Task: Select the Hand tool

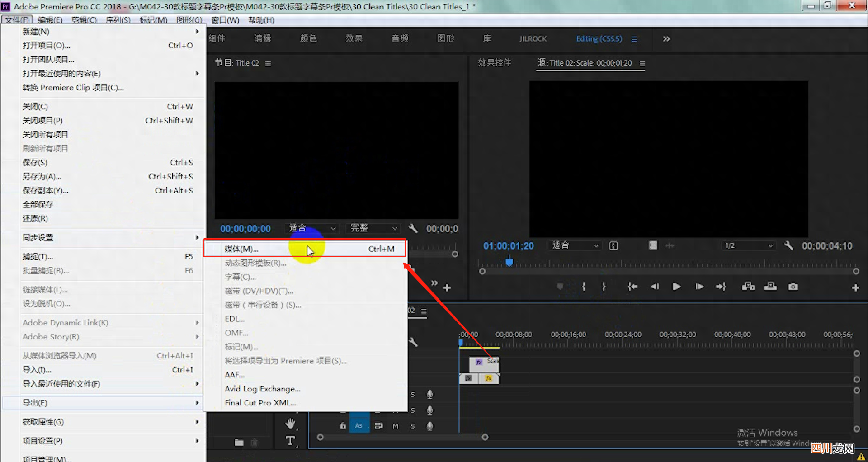Action: pyautogui.click(x=290, y=423)
